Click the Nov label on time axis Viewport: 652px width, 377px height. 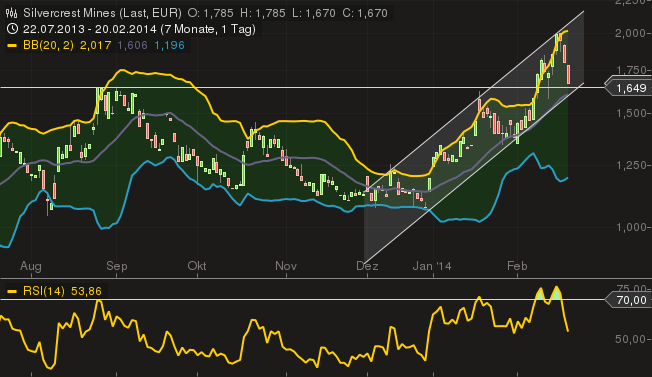(x=286, y=266)
